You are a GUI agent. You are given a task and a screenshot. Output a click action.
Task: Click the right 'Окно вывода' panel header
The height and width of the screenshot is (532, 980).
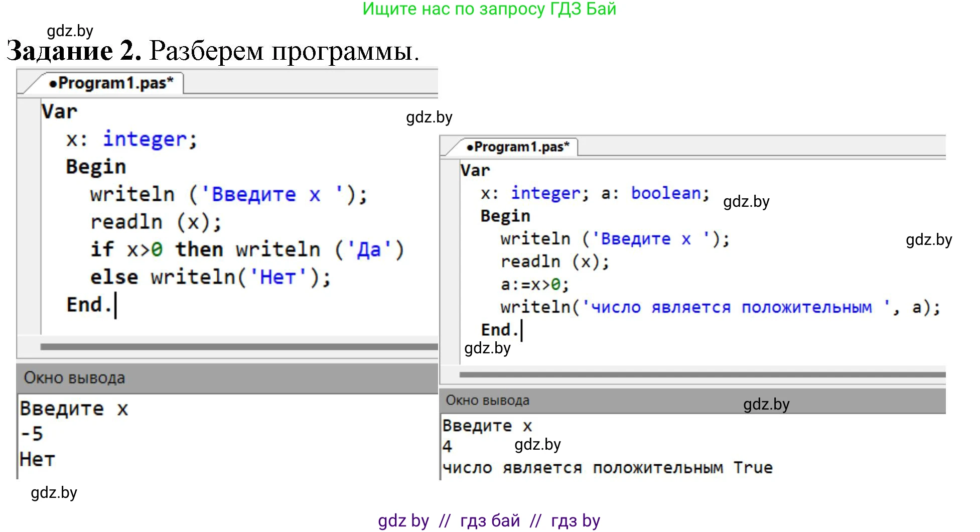[487, 401]
